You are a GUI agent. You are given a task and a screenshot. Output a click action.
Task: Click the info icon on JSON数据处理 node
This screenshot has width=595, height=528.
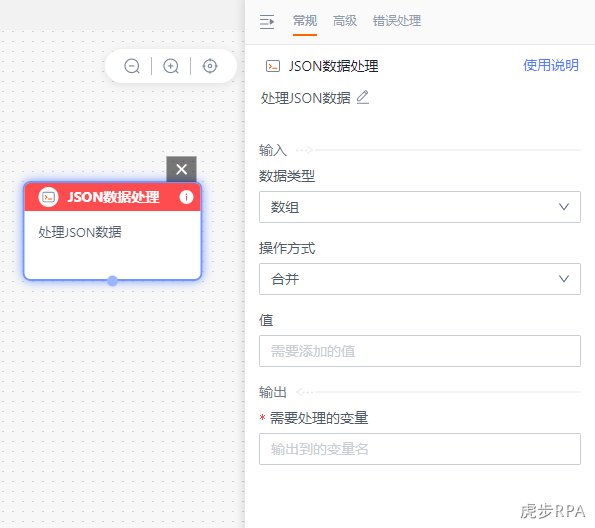pos(186,197)
